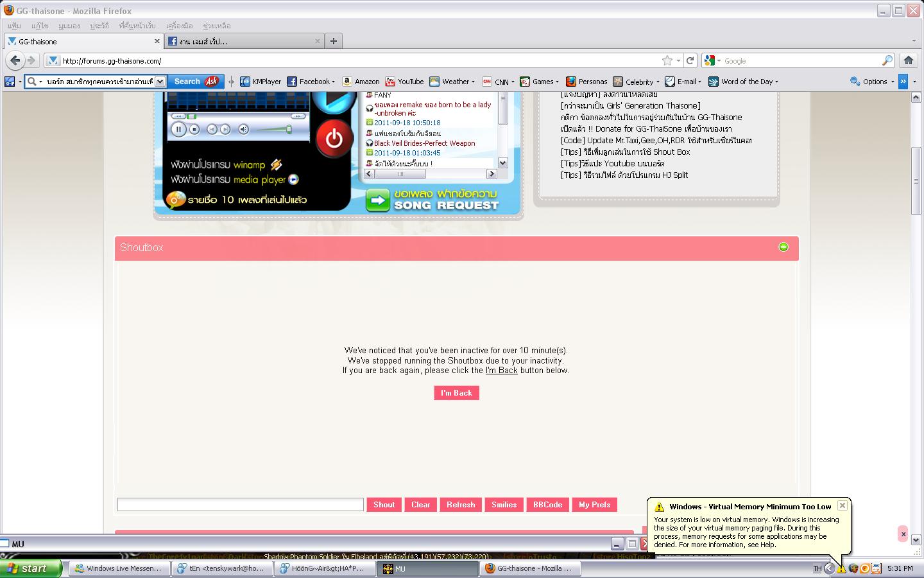Open Amazon from the toolbar
Image resolution: width=924 pixels, height=578 pixels.
point(361,82)
